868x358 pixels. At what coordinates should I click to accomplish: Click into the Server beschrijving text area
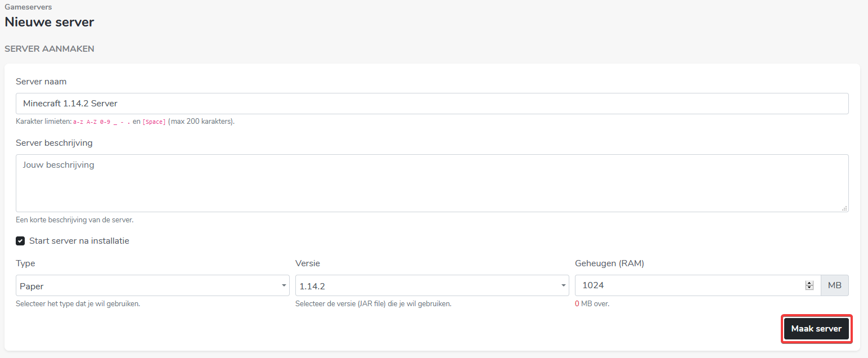click(431, 183)
